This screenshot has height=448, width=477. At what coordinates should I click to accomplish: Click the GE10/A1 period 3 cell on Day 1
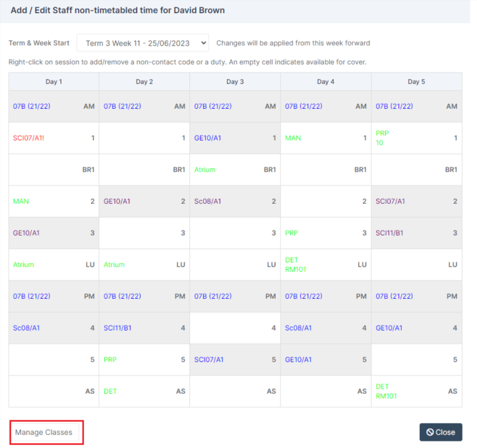click(x=54, y=233)
